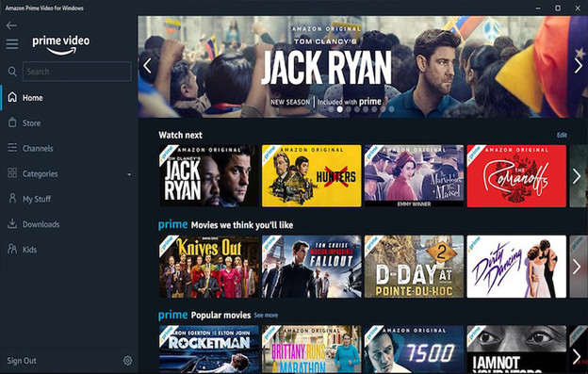Open the Store section
588x374 pixels.
tap(31, 123)
